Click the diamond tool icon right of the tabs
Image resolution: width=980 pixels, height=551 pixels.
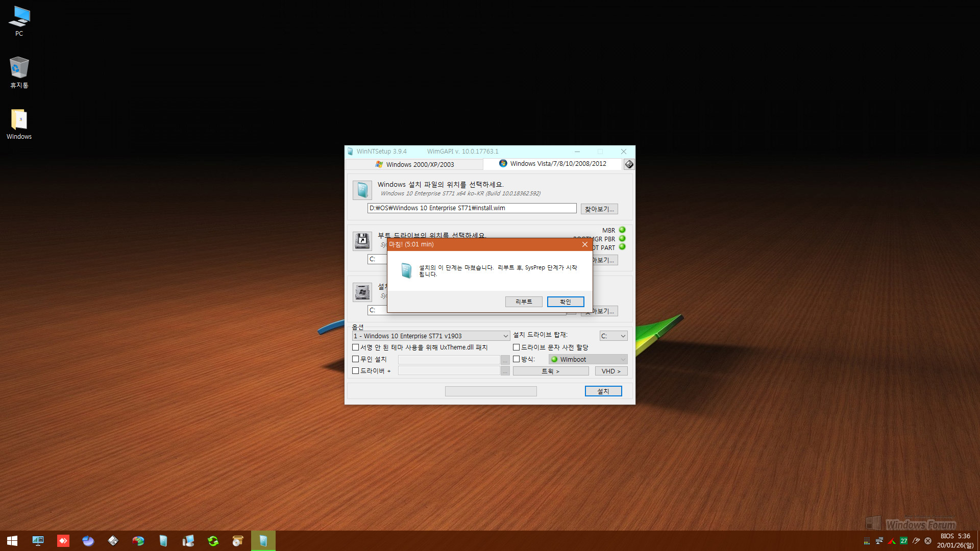[629, 164]
